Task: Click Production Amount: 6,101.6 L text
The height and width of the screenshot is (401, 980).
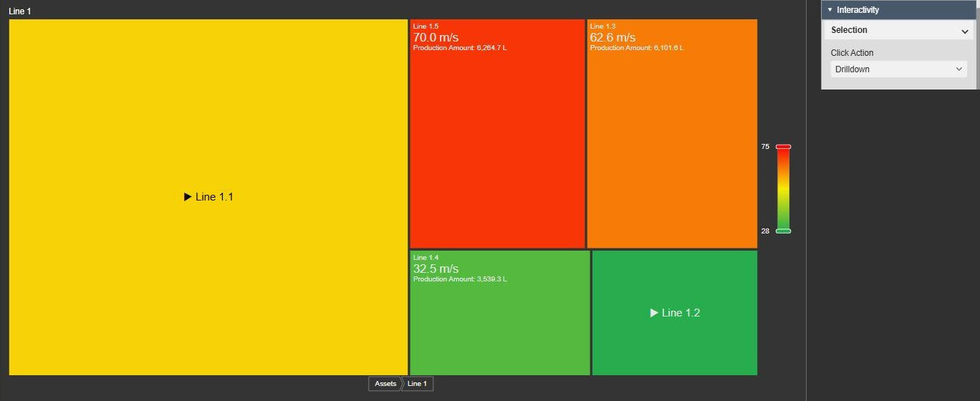Action: (x=637, y=48)
